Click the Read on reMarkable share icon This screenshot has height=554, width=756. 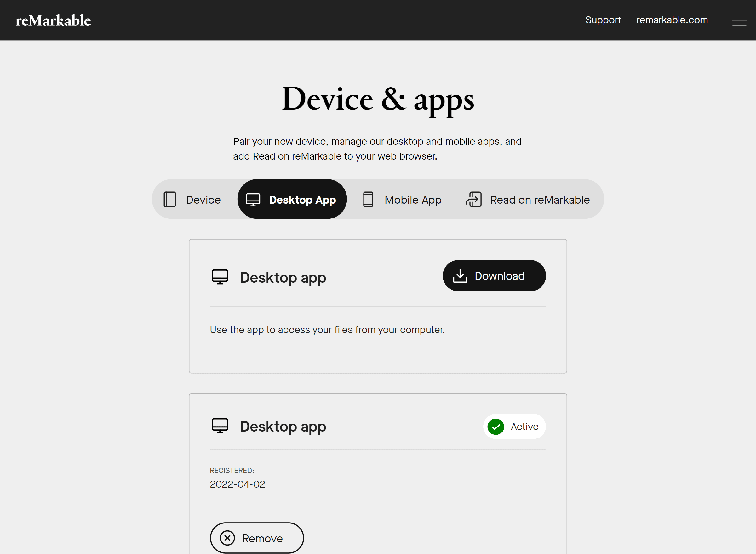(473, 199)
